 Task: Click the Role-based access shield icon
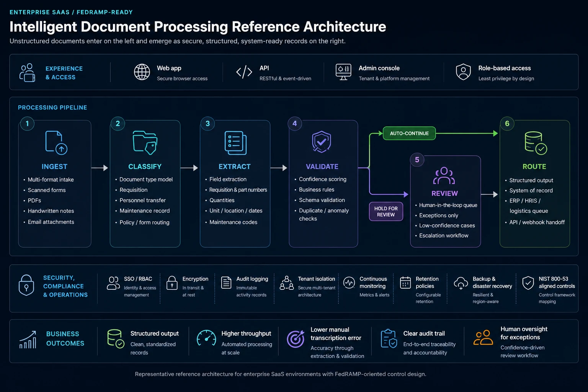tap(463, 72)
